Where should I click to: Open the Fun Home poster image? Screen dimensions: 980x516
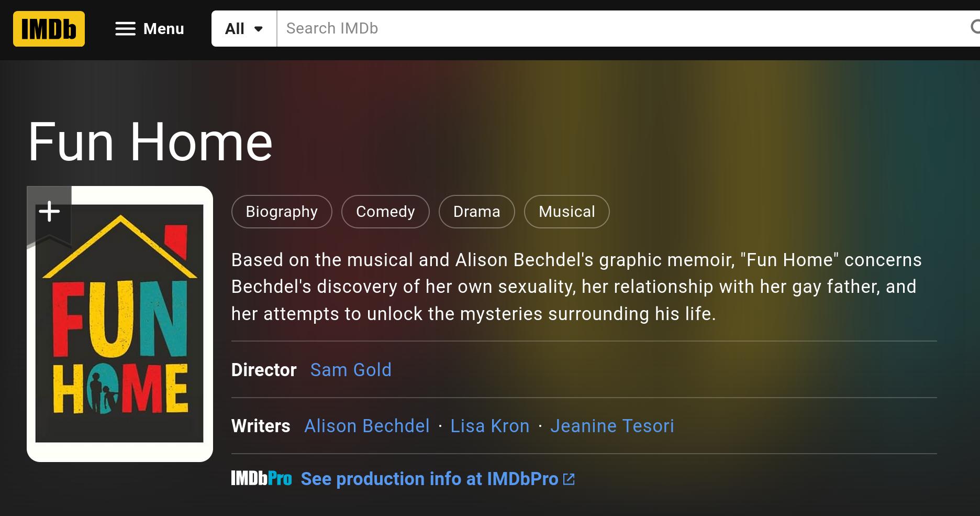coord(120,324)
